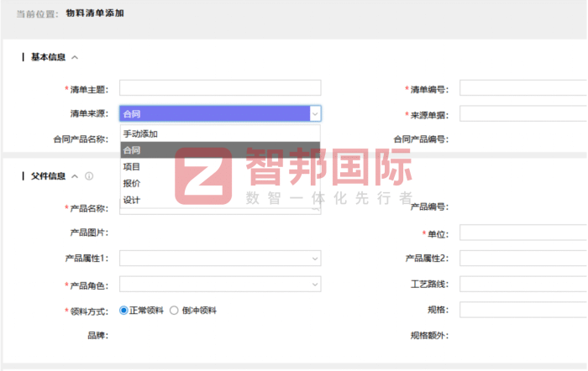
Task: Select the 倒冲领料 radio button
Action: click(x=175, y=310)
